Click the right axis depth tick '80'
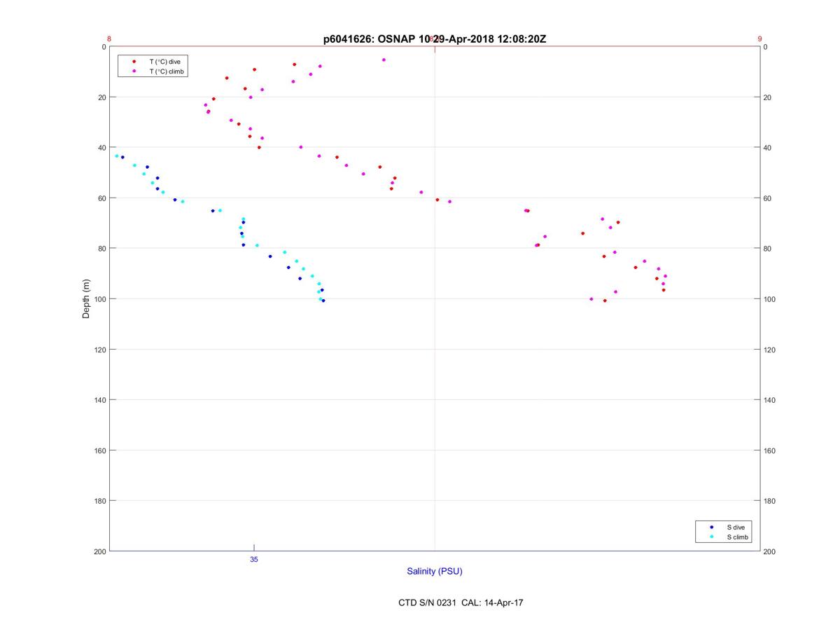This screenshot has width=840, height=620. (x=767, y=249)
